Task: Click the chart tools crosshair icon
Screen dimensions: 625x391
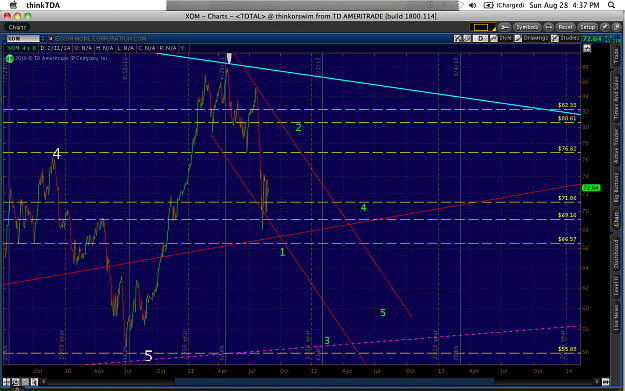Action: tap(458, 39)
